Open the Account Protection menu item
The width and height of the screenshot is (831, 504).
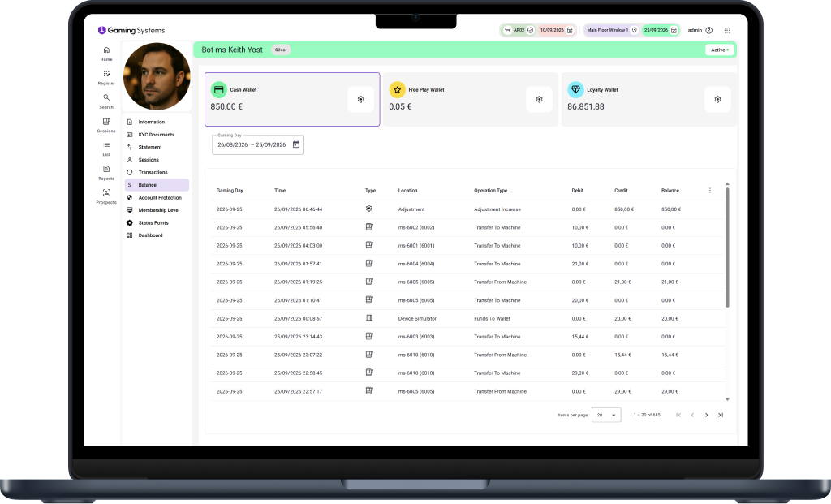157,198
